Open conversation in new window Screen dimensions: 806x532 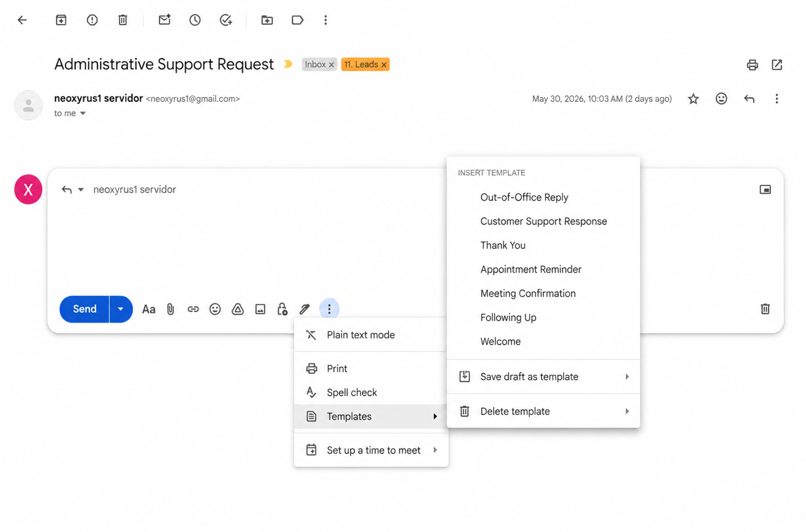pyautogui.click(x=777, y=65)
